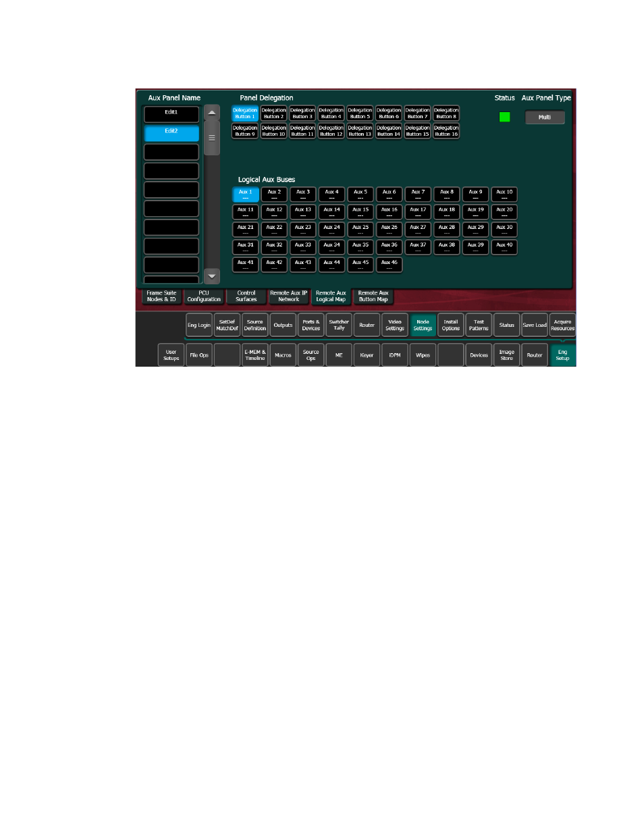This screenshot has width=644, height=834.
Task: Toggle Delegation Button 9
Action: 245,131
